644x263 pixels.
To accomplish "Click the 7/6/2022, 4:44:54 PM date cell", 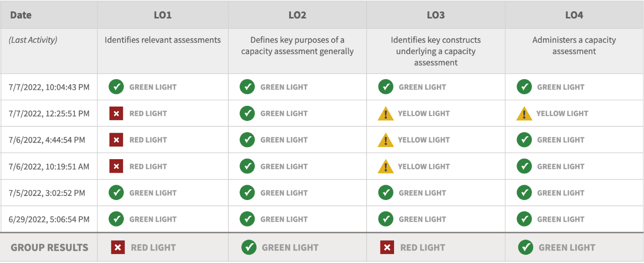I will click(47, 140).
